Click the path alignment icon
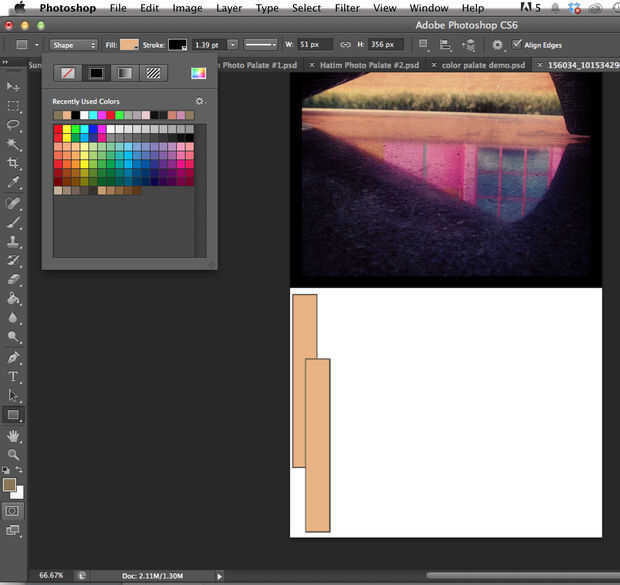This screenshot has height=585, width=620. pos(445,45)
